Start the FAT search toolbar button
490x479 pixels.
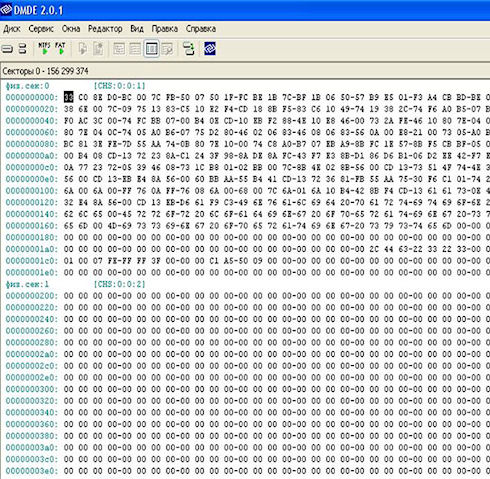pyautogui.click(x=60, y=49)
